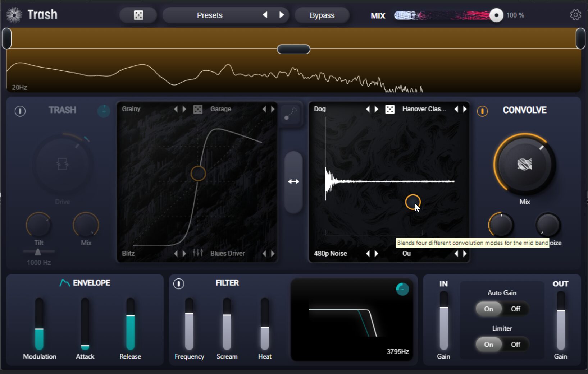Click the Trash logo icon
The height and width of the screenshot is (374, 588).
tap(14, 15)
